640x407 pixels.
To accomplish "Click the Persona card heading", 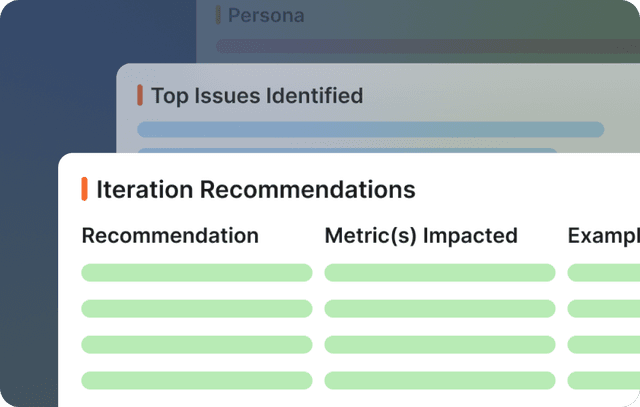I will tap(265, 16).
